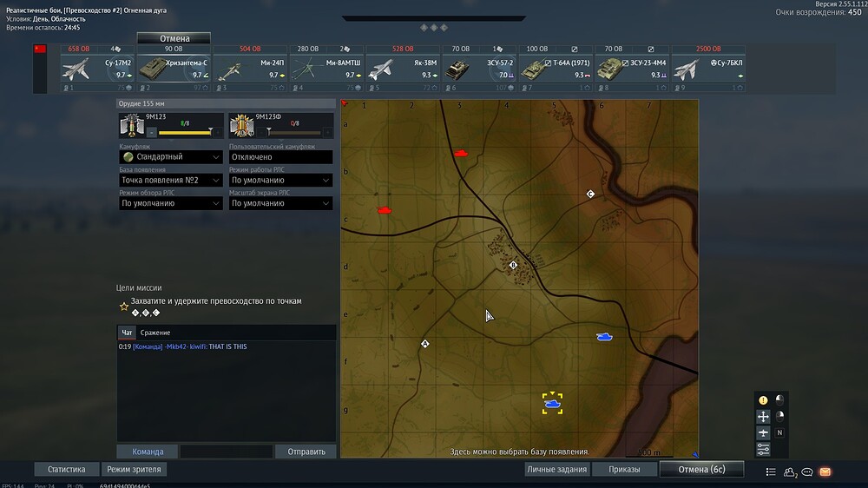Pick the ЗСУ-57-2 vehicle slot
Screen dimensions: 868x488
[479, 68]
